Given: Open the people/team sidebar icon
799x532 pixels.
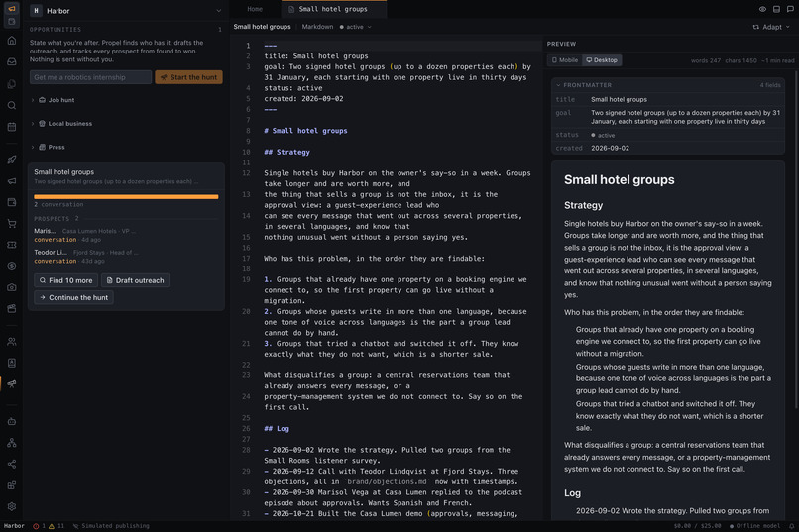Looking at the screenshot, I should (11, 342).
